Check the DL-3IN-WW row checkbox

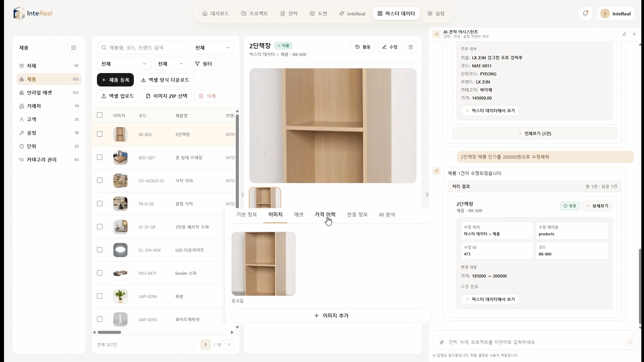100,250
